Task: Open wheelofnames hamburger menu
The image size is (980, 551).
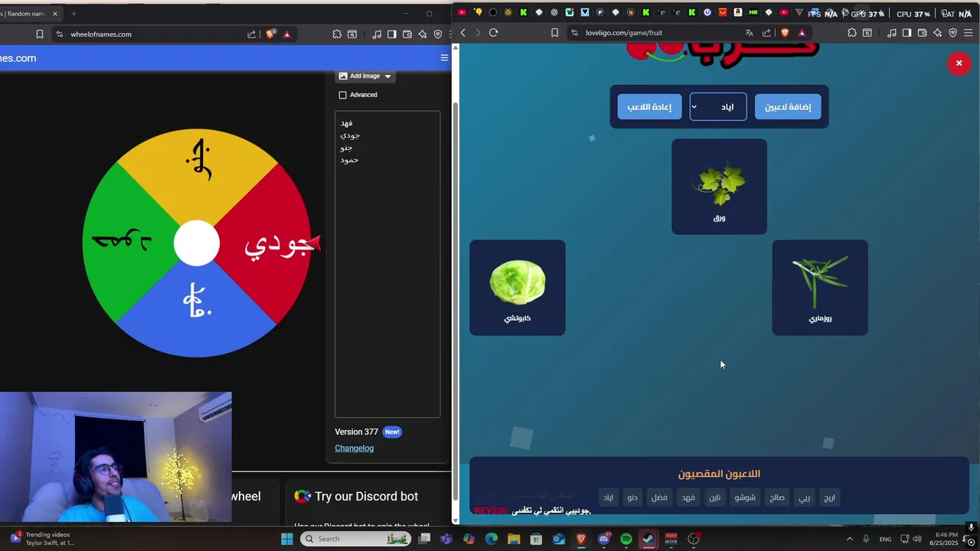Action: (x=444, y=58)
